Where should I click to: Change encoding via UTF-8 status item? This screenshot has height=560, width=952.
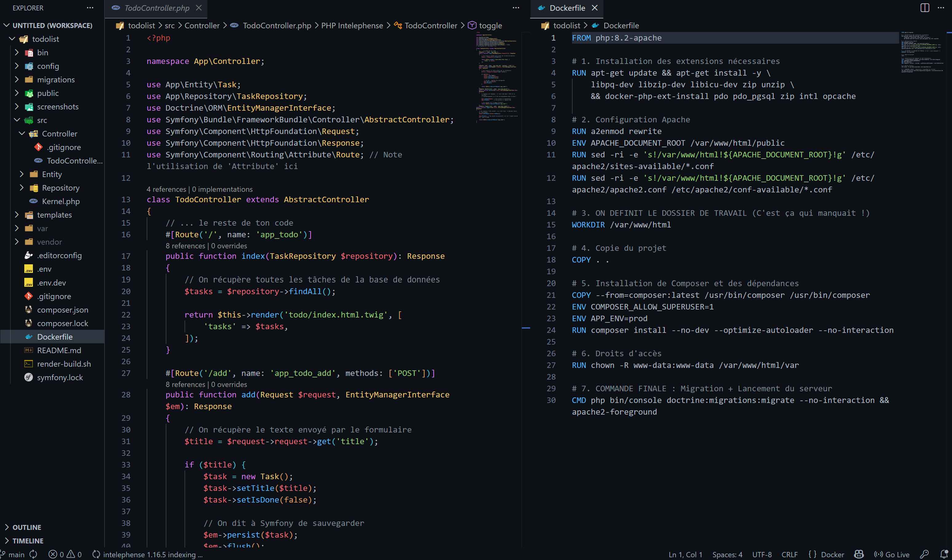coord(762,554)
